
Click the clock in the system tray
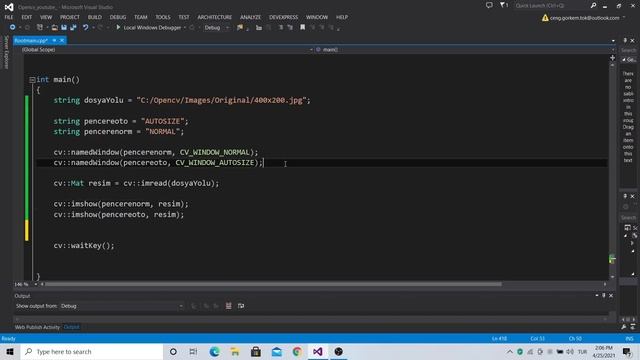(604, 351)
